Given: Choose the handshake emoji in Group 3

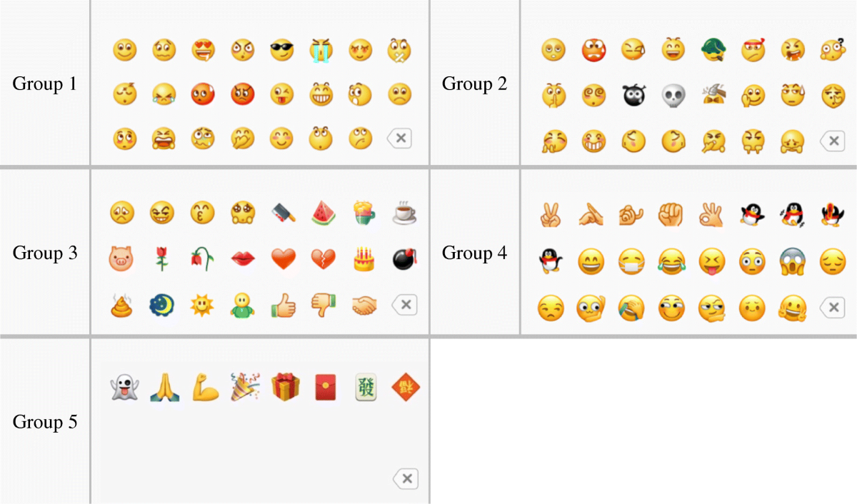Looking at the screenshot, I should click(364, 306).
